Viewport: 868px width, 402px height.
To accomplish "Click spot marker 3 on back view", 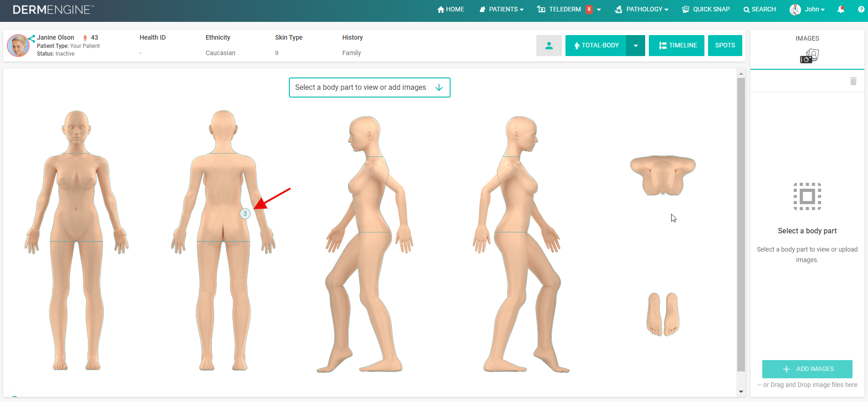I will 245,213.
